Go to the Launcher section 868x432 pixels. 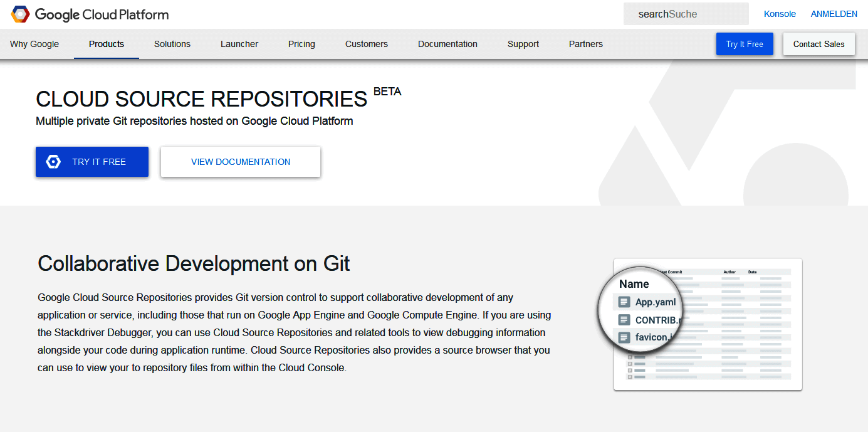(239, 44)
